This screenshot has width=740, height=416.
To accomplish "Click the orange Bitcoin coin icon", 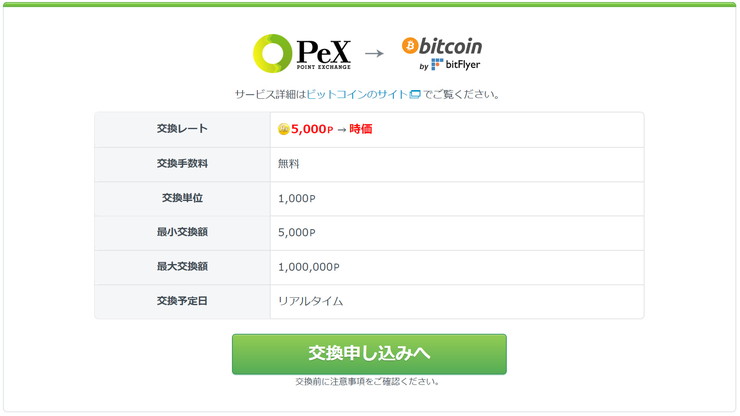I will [x=410, y=46].
